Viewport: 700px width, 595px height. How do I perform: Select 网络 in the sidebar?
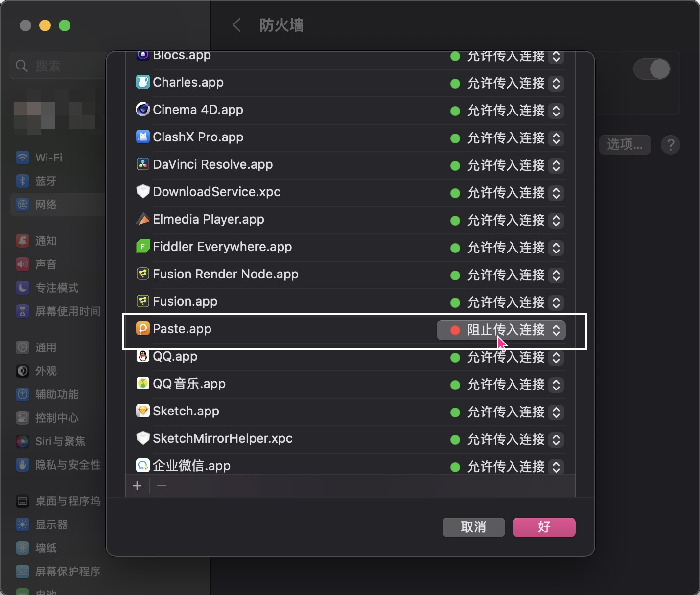pos(47,205)
